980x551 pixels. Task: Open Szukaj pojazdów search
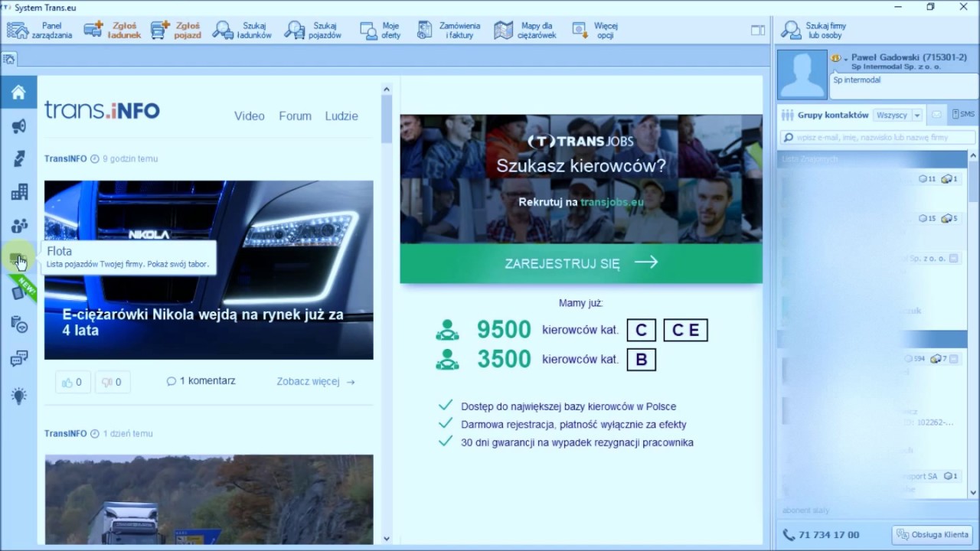tap(313, 30)
